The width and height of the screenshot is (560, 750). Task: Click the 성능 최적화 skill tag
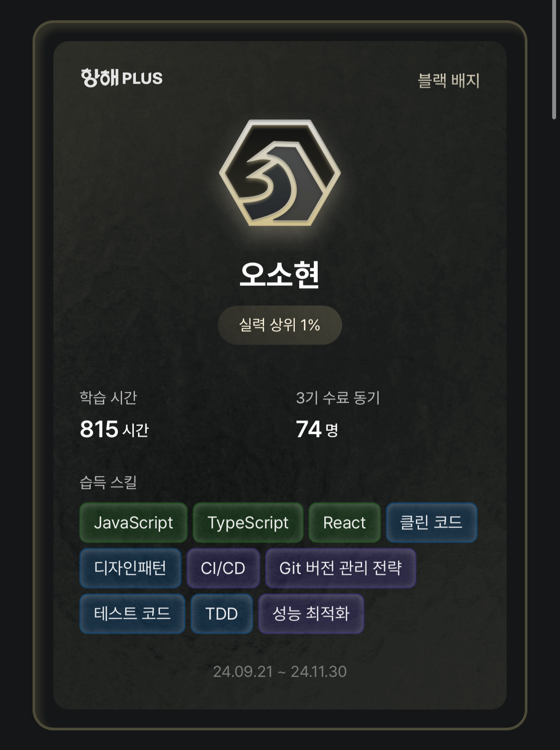click(x=311, y=614)
